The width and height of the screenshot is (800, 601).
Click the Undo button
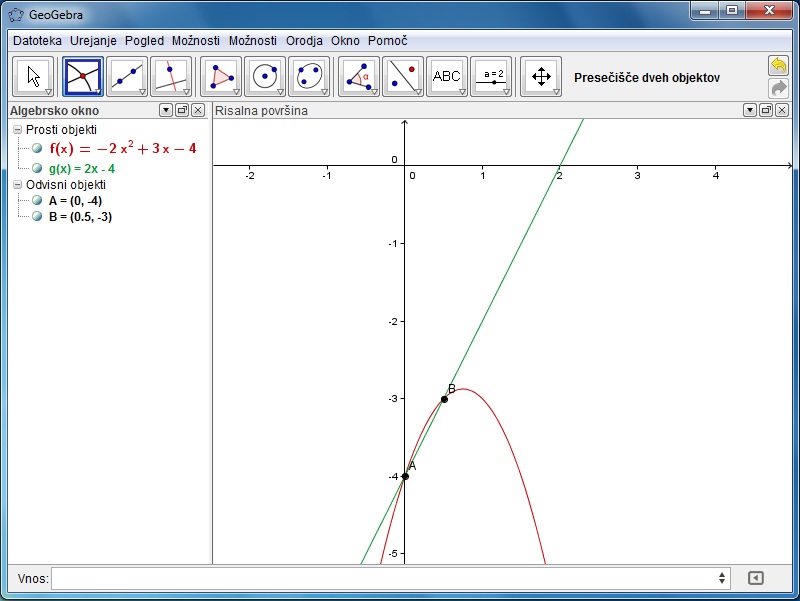point(778,65)
